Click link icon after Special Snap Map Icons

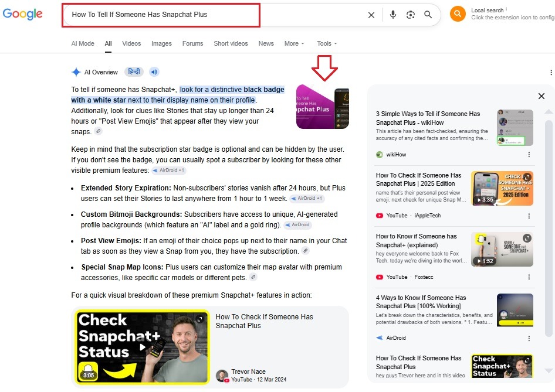(253, 277)
